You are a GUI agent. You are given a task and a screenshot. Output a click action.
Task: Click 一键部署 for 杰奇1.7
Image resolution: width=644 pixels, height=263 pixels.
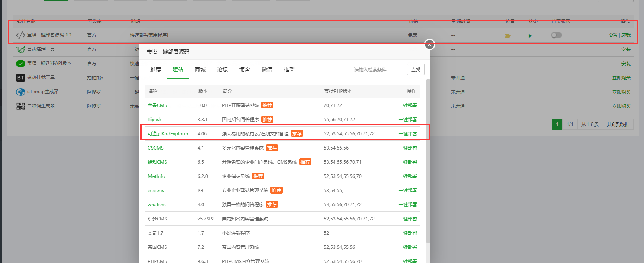point(408,233)
